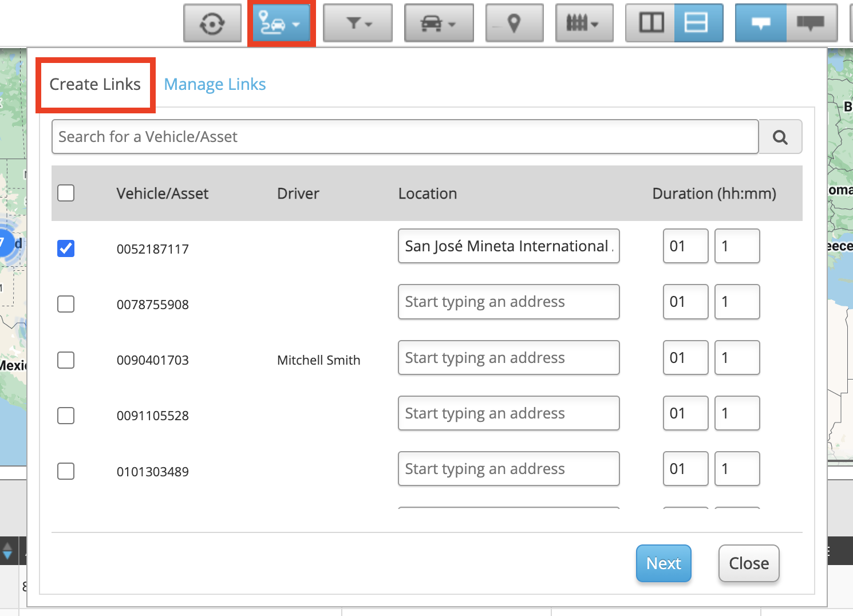The image size is (853, 616).
Task: Click minutes field for vehicle 0091105528
Action: pos(737,413)
